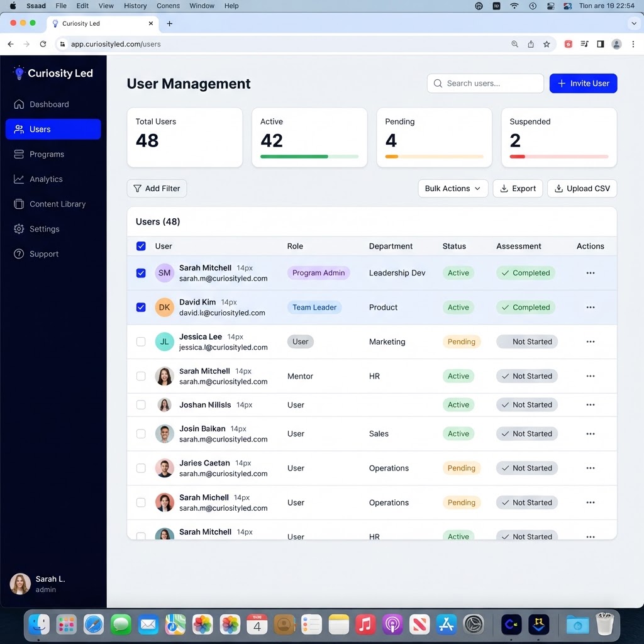
Task: Expand the browser tab list chevron
Action: 633,23
